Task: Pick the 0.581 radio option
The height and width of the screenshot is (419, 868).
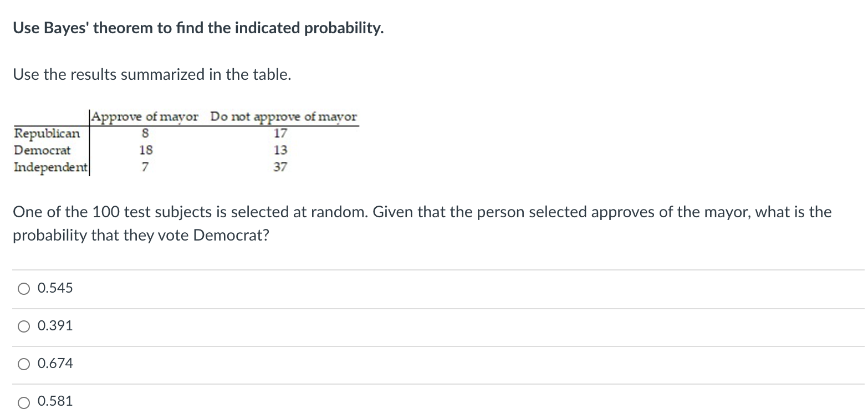Action: point(23,402)
